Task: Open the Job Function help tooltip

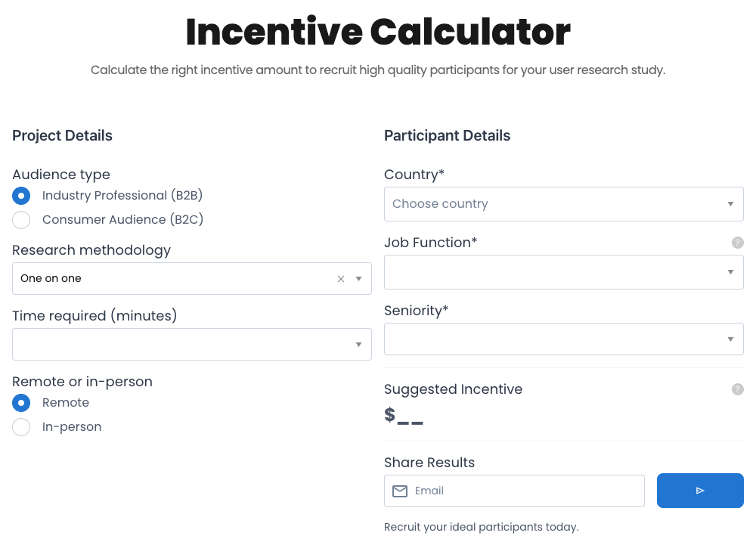Action: (x=738, y=242)
